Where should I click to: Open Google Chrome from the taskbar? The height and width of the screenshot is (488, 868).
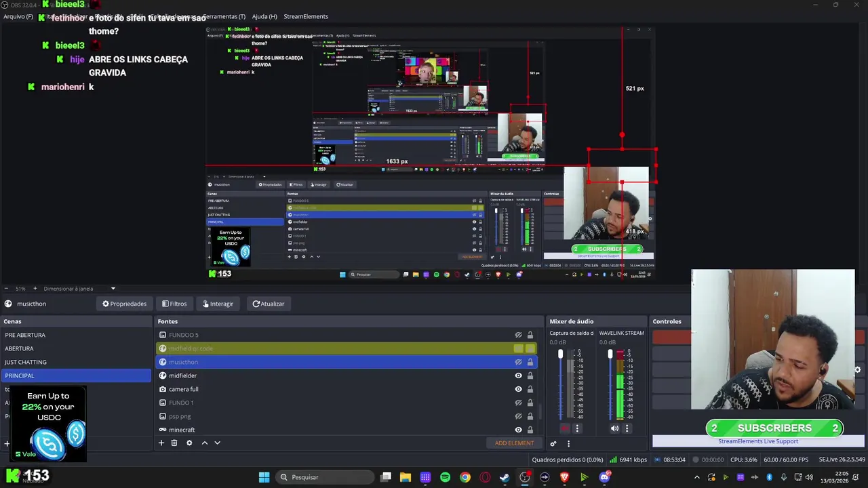coord(465,477)
